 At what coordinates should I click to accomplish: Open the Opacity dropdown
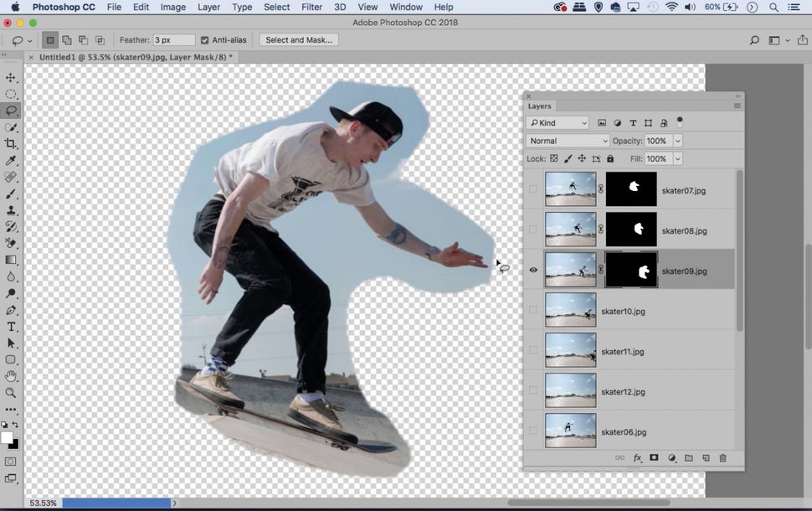(x=678, y=141)
